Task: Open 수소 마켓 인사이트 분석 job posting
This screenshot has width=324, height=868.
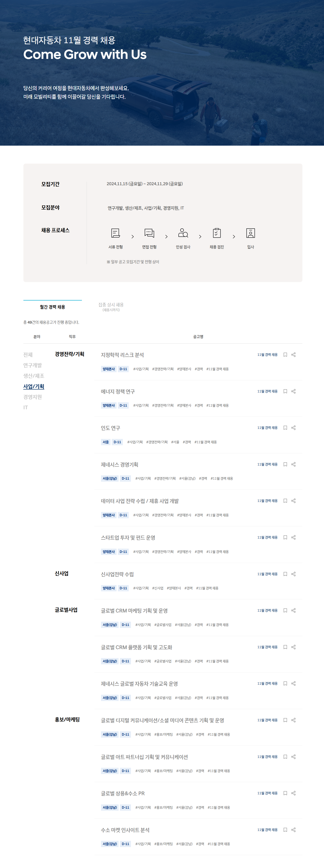Action: (x=125, y=830)
